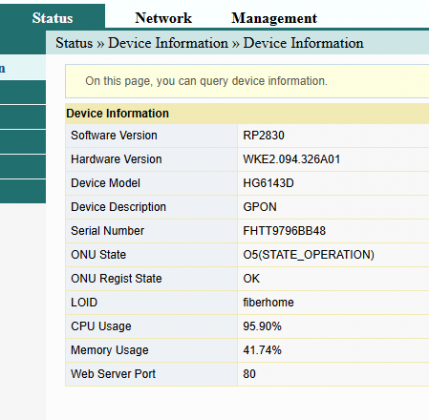This screenshot has width=429, height=420.
Task: Select the fiberhome LOID value
Action: [268, 302]
